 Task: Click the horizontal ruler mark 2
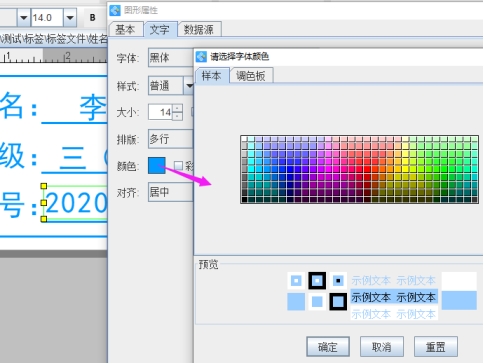point(68,55)
